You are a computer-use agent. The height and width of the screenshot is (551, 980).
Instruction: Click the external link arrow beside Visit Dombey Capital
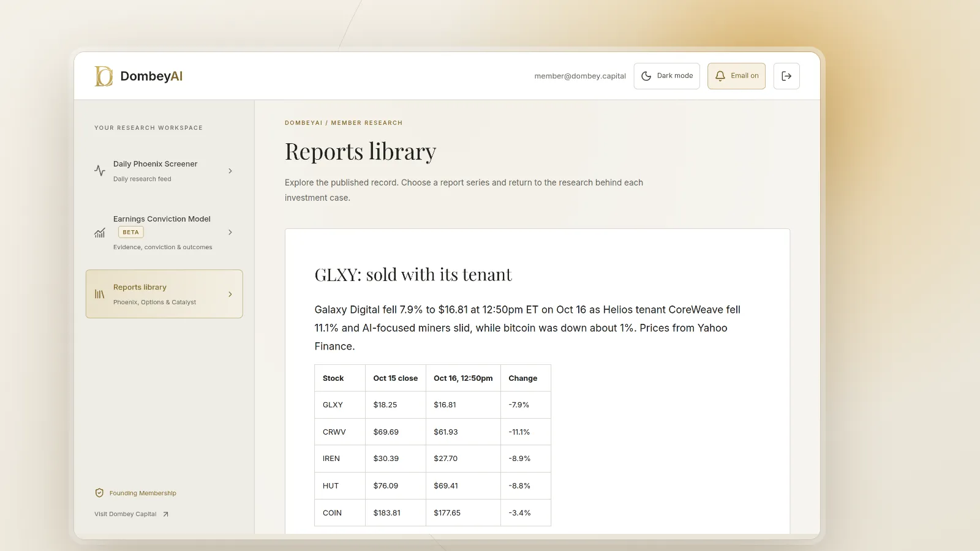165,514
